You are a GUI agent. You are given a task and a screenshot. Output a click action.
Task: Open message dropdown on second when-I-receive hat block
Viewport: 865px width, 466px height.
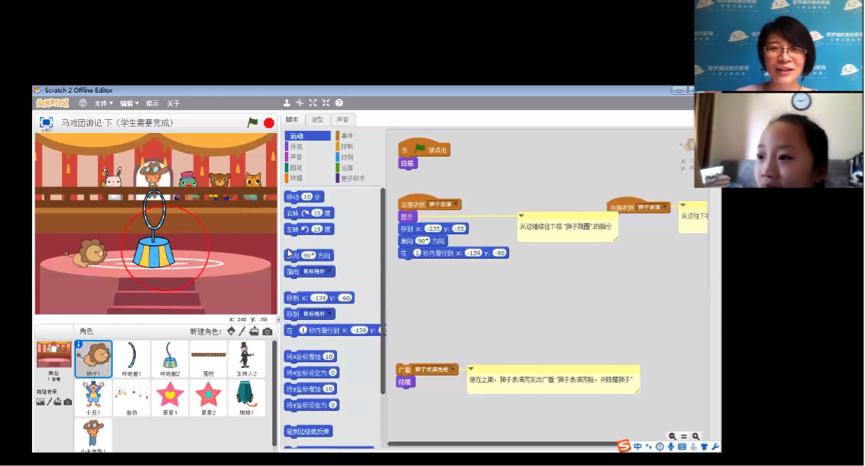(665, 207)
